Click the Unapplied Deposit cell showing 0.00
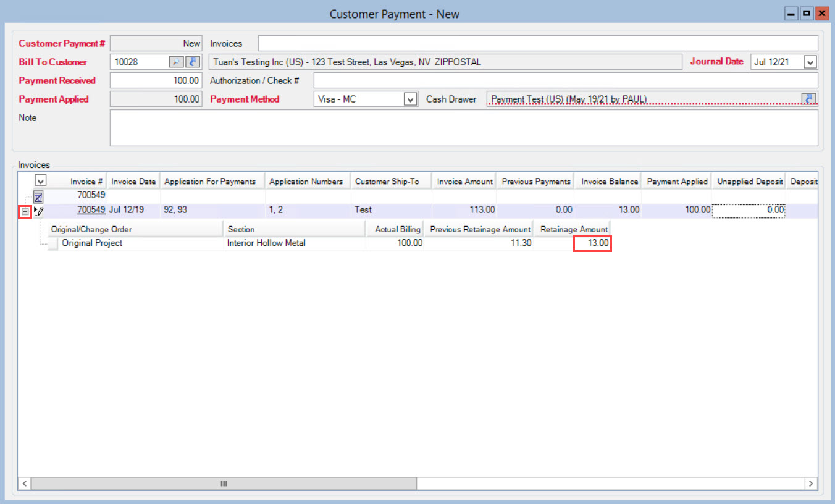 pos(749,210)
